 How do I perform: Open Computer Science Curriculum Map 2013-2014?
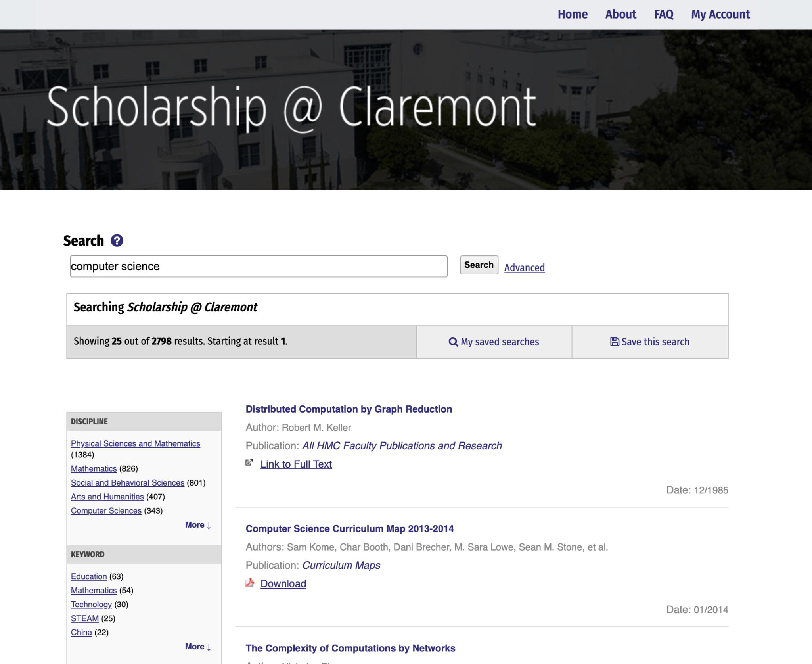click(349, 529)
